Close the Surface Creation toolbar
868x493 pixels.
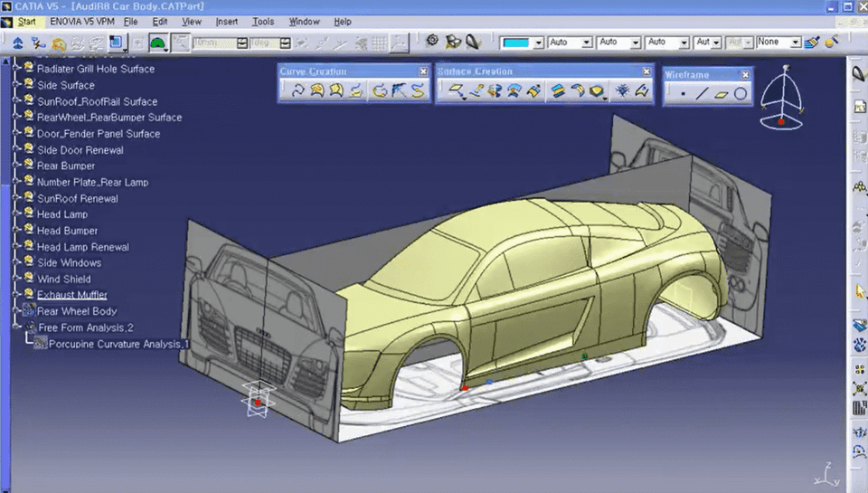[646, 71]
